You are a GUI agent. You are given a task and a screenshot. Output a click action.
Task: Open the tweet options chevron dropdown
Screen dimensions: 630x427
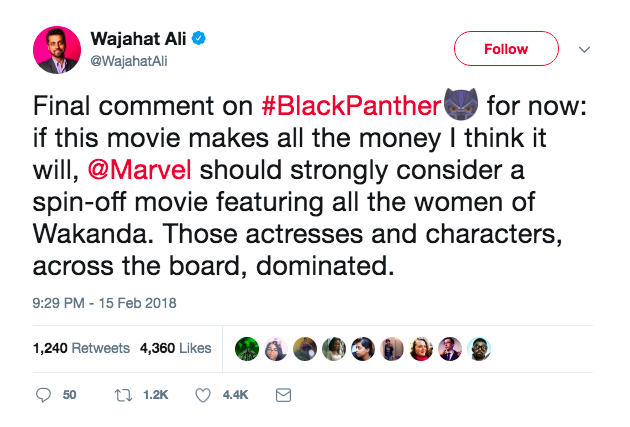click(x=586, y=48)
